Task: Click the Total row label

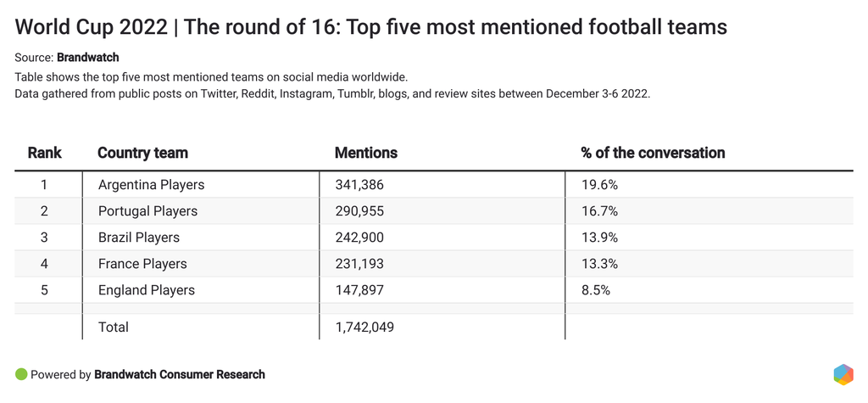Action: click(114, 327)
